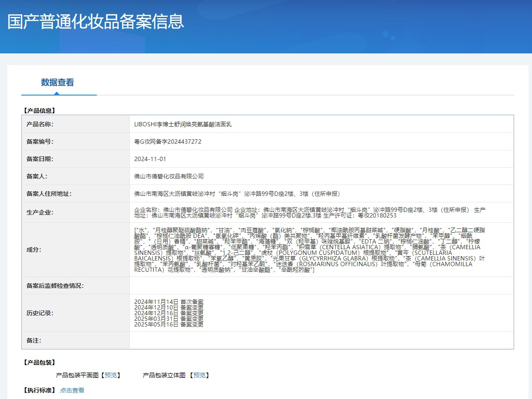532x399 pixels.
Task: Click the 备案后监督检查情况 row label
Action: [x=55, y=286]
